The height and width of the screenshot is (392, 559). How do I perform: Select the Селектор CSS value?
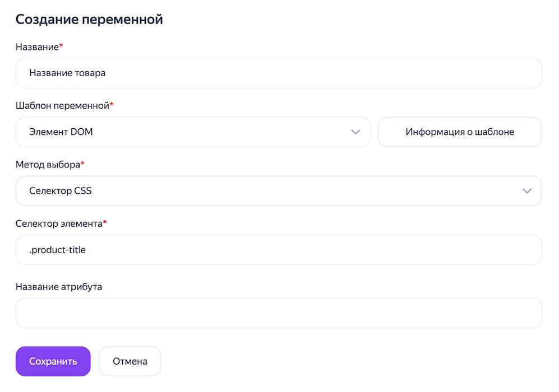[59, 190]
